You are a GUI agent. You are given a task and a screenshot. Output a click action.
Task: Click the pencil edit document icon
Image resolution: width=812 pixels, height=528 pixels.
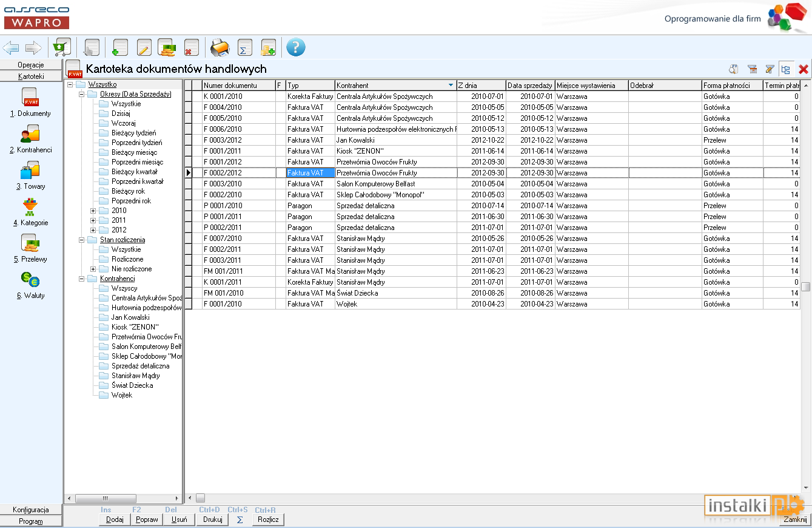tap(144, 47)
